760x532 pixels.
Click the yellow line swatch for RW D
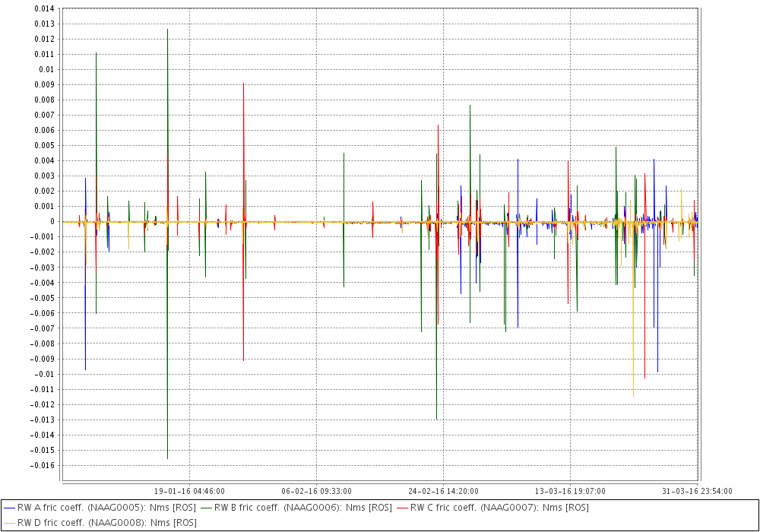click(x=9, y=524)
